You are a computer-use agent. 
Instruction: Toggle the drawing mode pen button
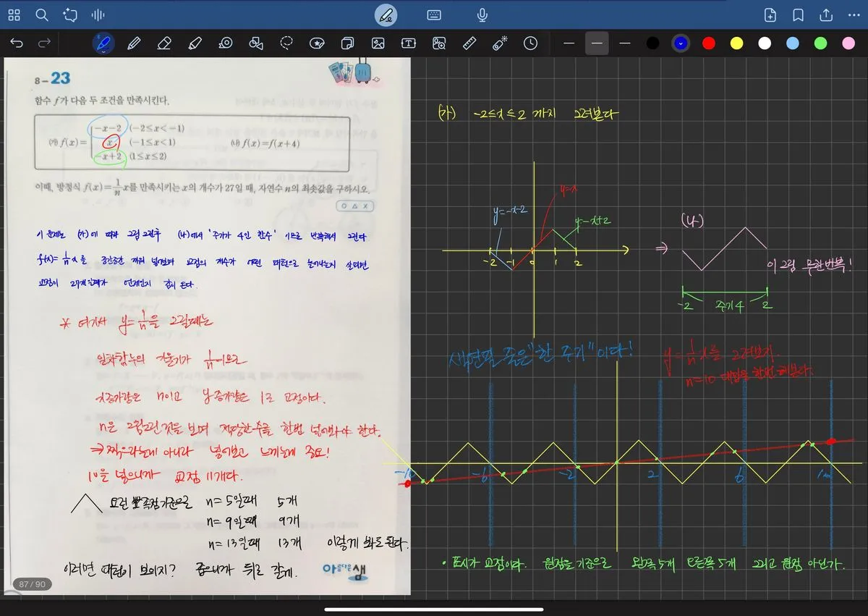pos(386,15)
